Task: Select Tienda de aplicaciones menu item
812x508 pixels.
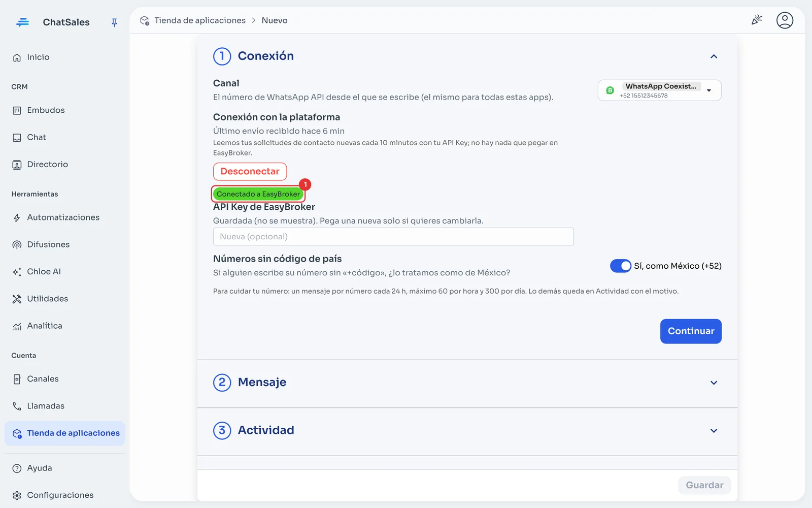Action: tap(65, 433)
